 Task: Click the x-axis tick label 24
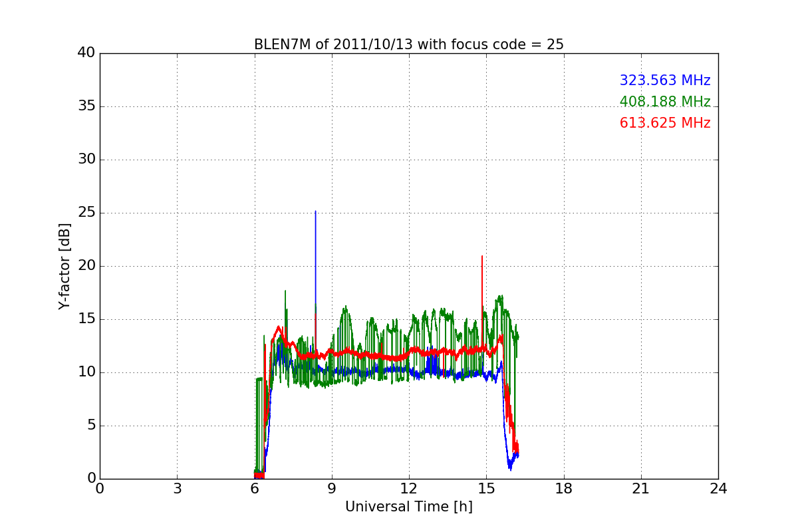coord(718,488)
